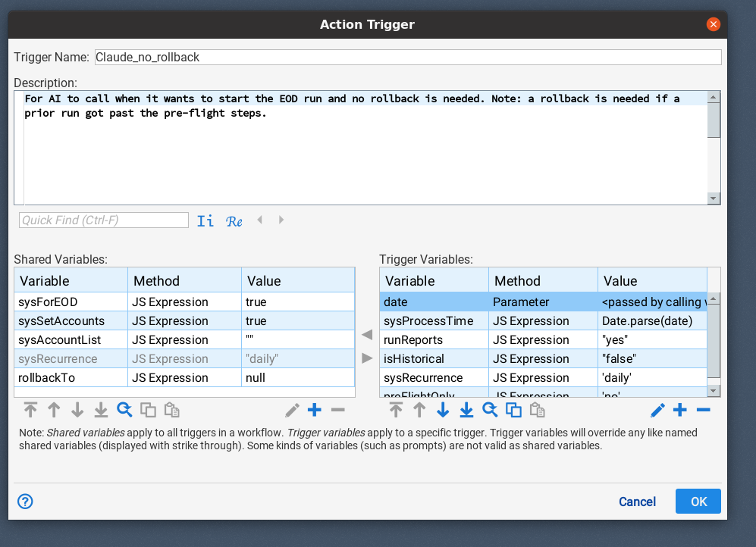Remove the selected trigger variable using minus icon
This screenshot has height=547, width=756.
coord(702,410)
